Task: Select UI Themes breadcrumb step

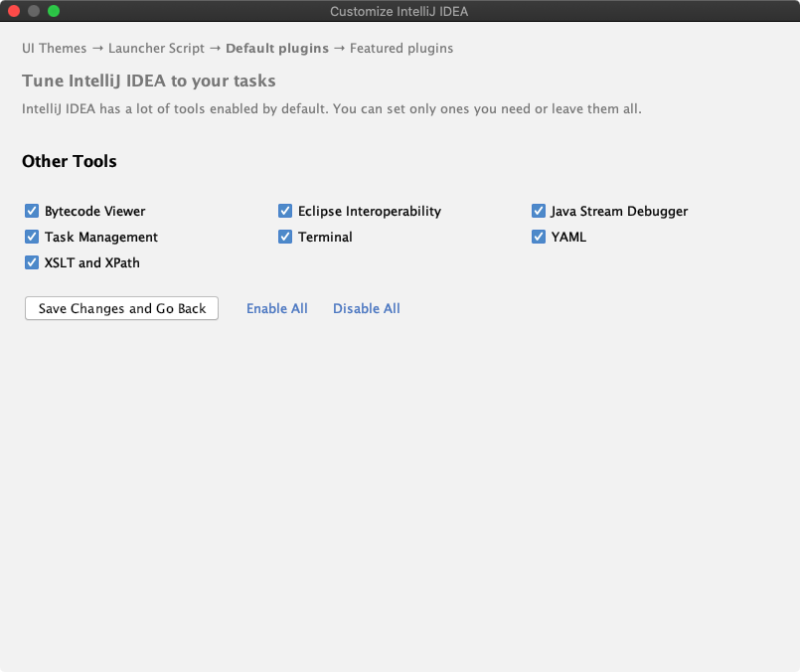Action: pos(54,48)
